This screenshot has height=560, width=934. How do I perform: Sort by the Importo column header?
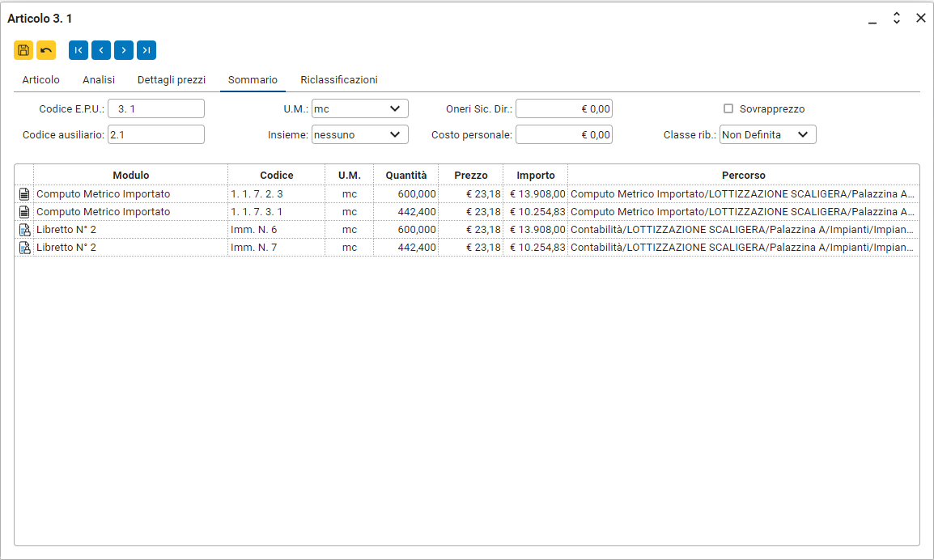click(x=535, y=175)
